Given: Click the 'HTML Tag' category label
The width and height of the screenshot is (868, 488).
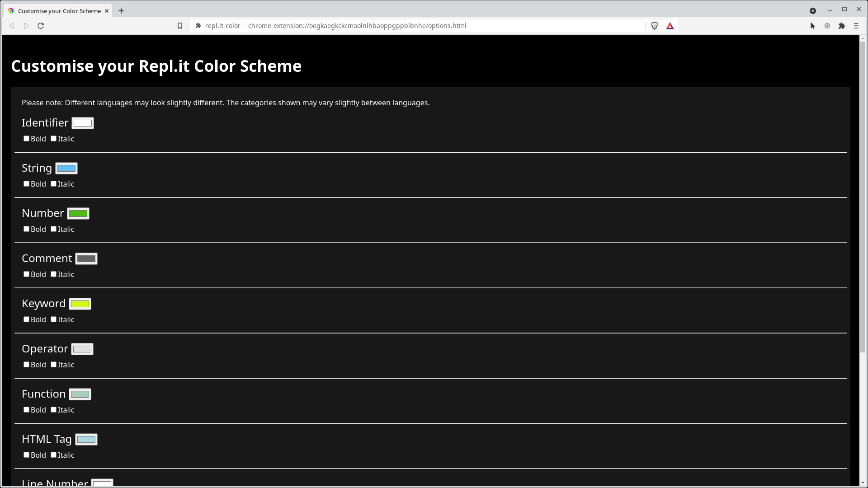Looking at the screenshot, I should (47, 439).
